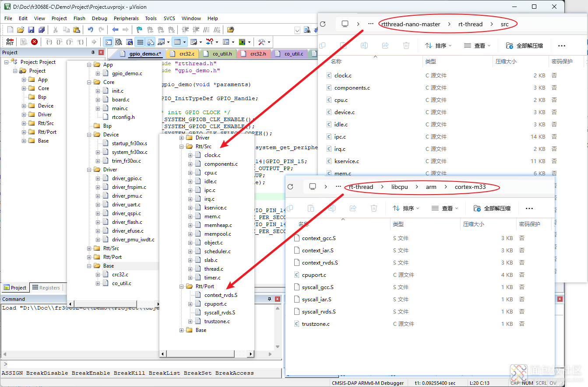Create a new file from toolbar

(x=11, y=30)
